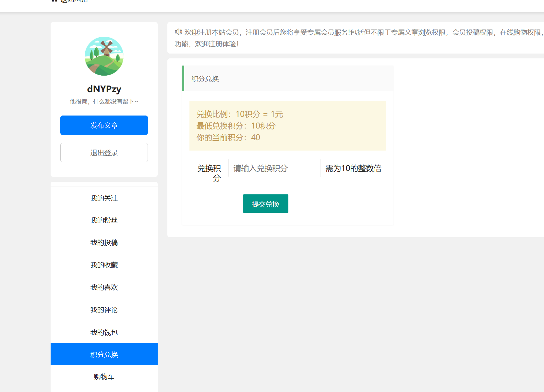The image size is (544, 392).
Task: Open 我的钱包 from the sidebar
Action: (x=104, y=332)
